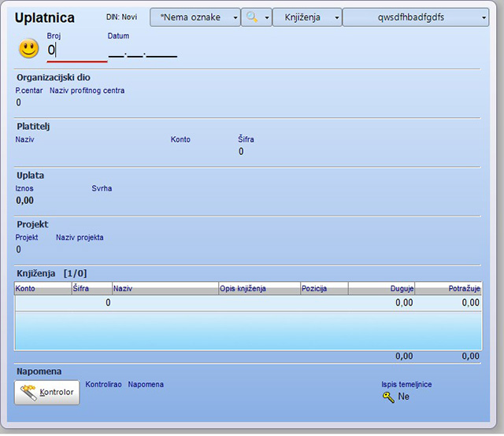Click the Pozicija column header
Viewport: 504px width, 436px height.
tap(324, 289)
